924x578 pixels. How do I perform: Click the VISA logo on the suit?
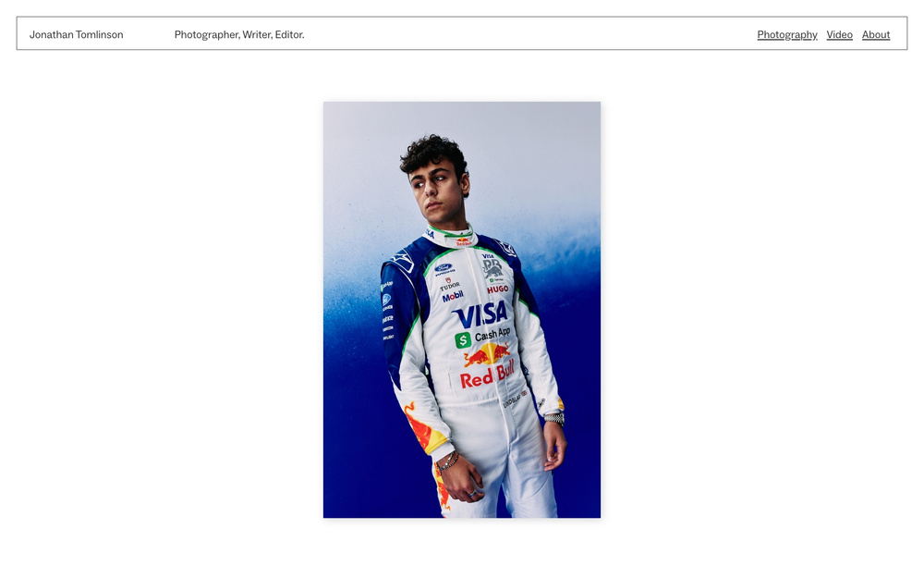coord(481,314)
